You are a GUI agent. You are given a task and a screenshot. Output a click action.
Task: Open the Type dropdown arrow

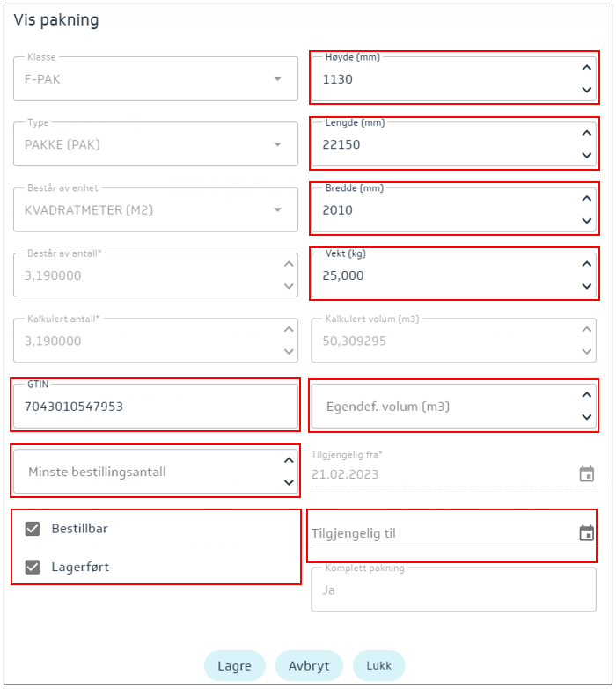coord(278,144)
